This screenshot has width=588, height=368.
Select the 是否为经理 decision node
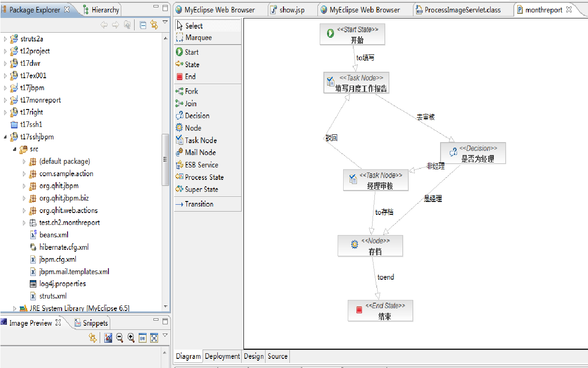(473, 153)
